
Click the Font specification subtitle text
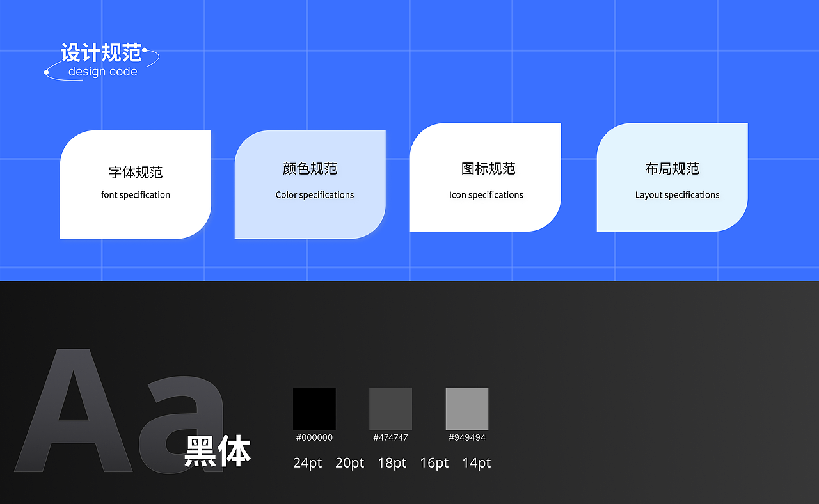tap(135, 194)
